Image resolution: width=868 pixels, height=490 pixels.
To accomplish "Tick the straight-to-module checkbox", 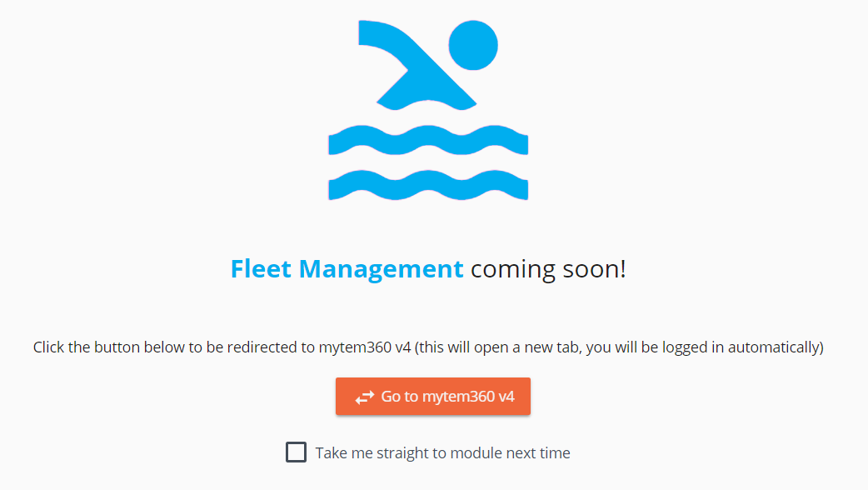I will [296, 452].
